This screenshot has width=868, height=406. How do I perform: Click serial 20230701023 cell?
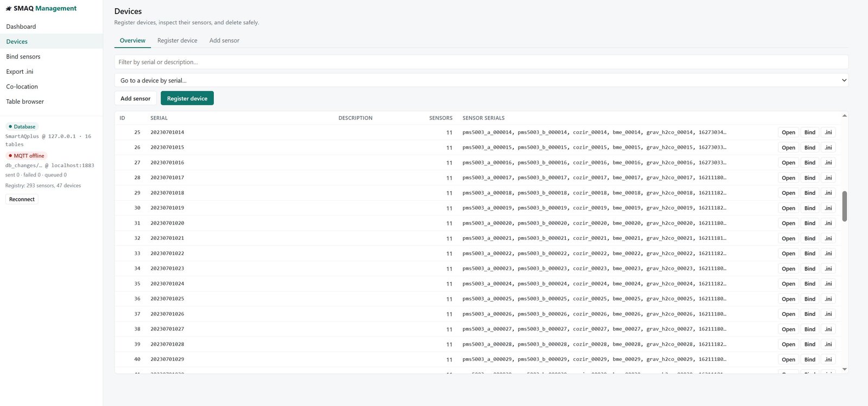point(167,269)
